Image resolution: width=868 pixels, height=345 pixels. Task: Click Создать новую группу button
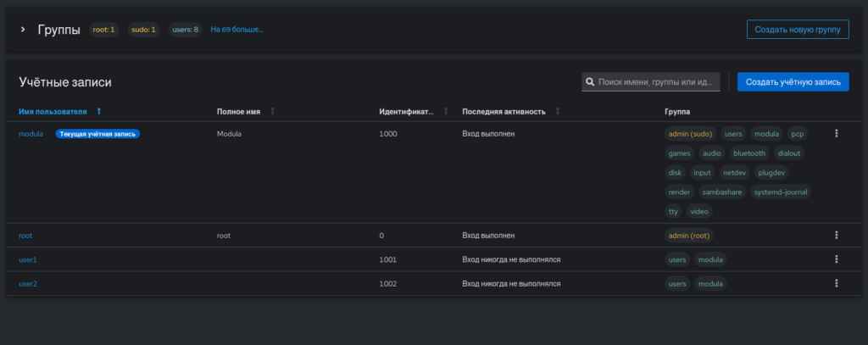(798, 30)
